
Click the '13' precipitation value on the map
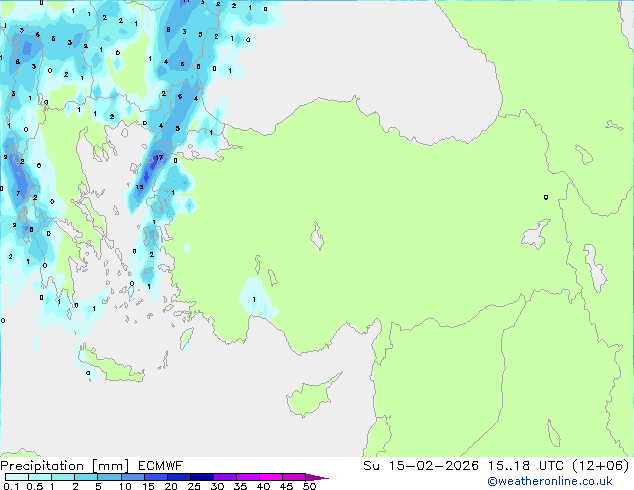(x=139, y=187)
